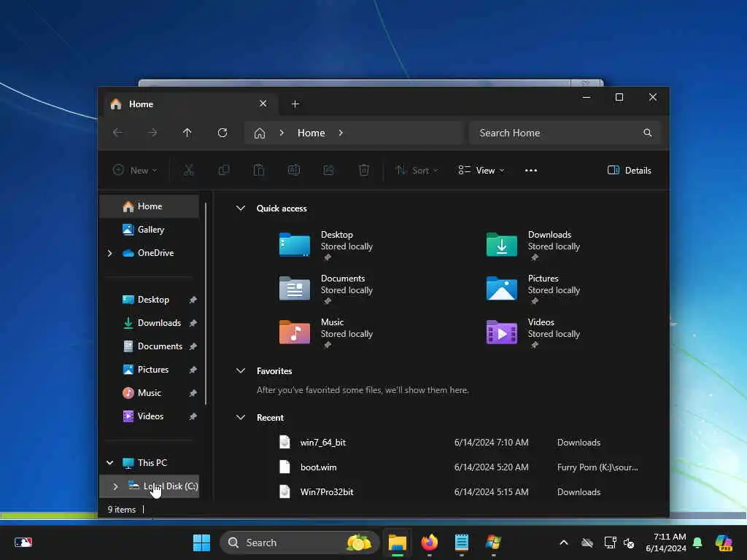Click the taskbar Search box

(300, 542)
